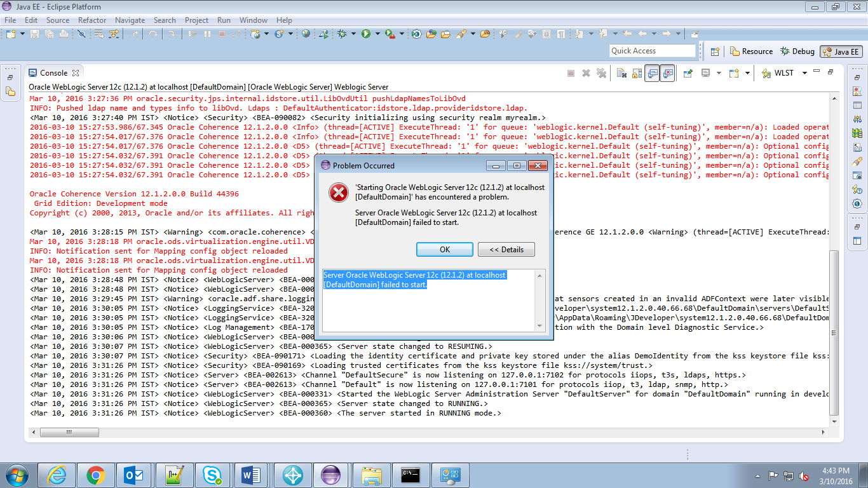Click the Windows Explorer taskbar icon
868x488 pixels.
click(x=371, y=475)
